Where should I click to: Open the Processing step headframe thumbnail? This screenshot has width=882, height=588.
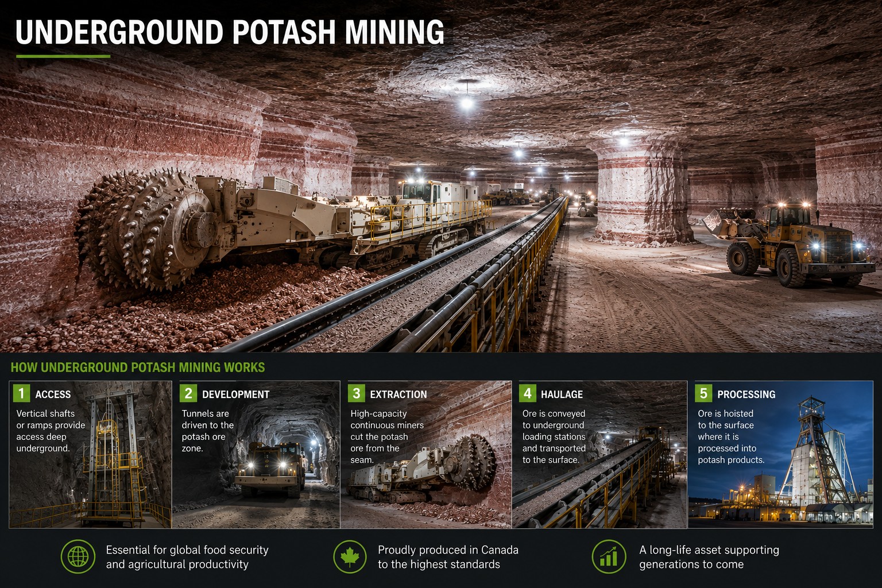[780, 454]
